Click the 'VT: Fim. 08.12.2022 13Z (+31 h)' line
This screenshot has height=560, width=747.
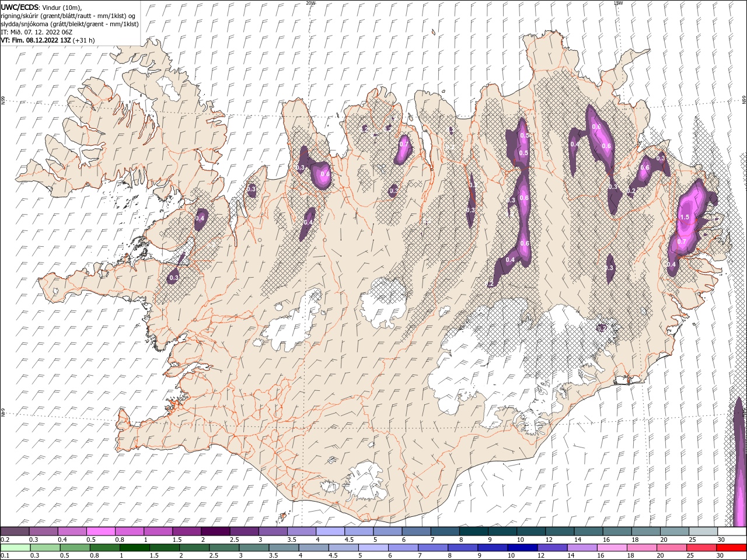coord(48,40)
